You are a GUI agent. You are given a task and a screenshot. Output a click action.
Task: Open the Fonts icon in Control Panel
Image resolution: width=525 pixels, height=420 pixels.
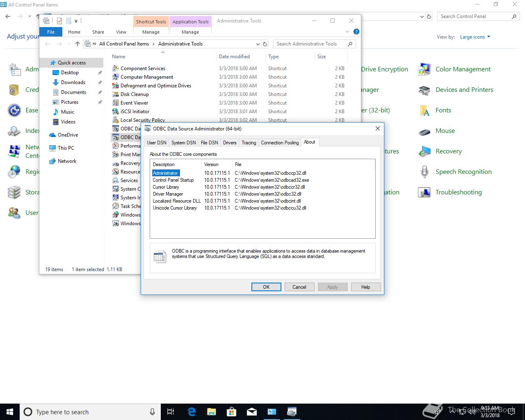coord(424,110)
